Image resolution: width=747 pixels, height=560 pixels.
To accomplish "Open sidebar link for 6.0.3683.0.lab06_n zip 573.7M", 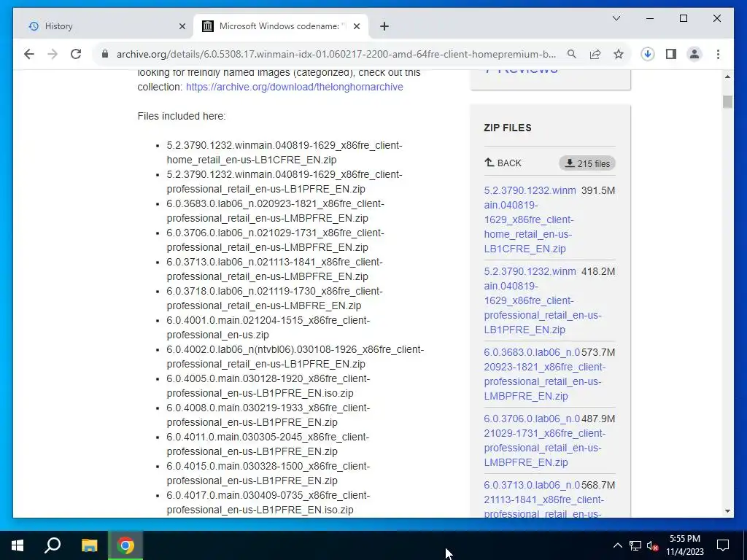I will pos(544,374).
